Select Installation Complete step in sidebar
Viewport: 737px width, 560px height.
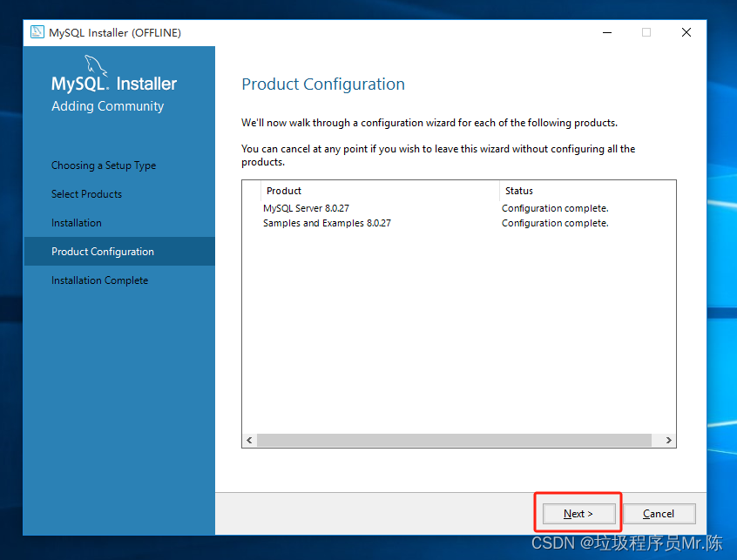click(99, 280)
